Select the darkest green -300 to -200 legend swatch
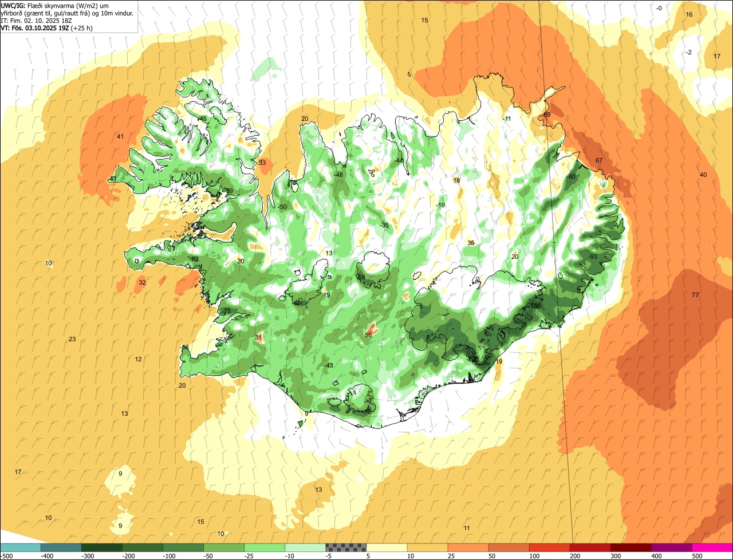 pos(101,548)
